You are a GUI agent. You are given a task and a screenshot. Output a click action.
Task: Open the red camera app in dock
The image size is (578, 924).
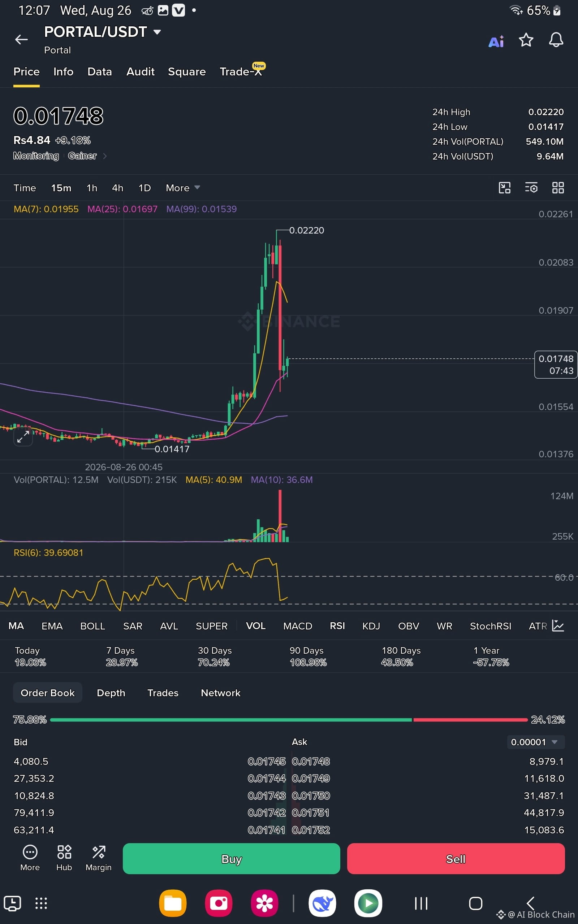point(219,903)
